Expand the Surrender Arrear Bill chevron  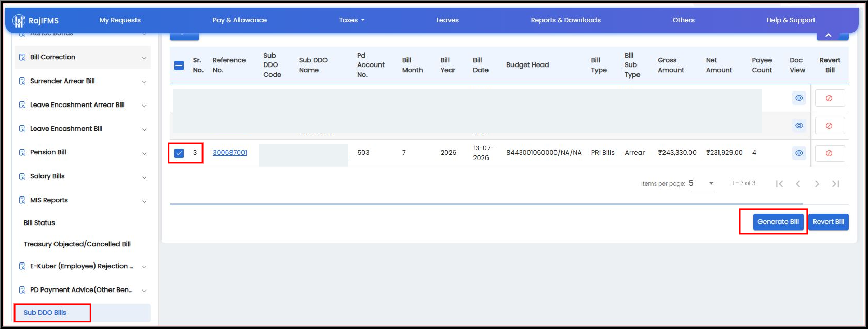(x=144, y=82)
